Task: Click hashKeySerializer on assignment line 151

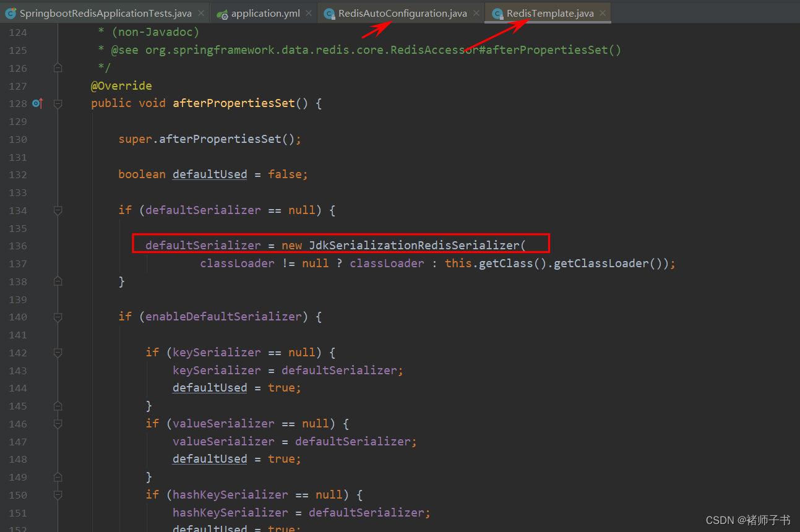Action: coord(230,513)
